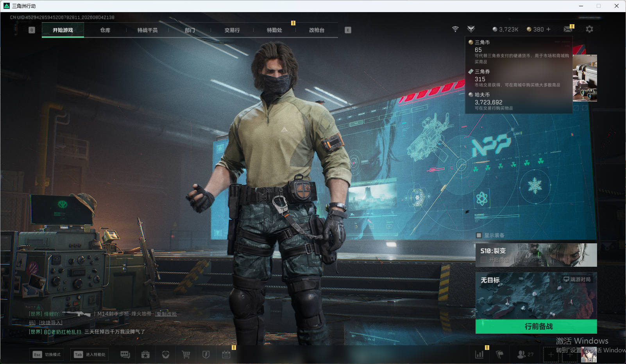626x364 pixels.
Task: Enable the 开启排位 ranked checkbox
Action: (484, 260)
